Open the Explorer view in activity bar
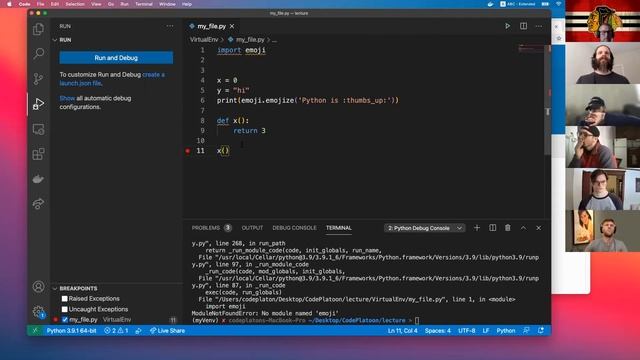Screen dimensions: 640x360 38,29
